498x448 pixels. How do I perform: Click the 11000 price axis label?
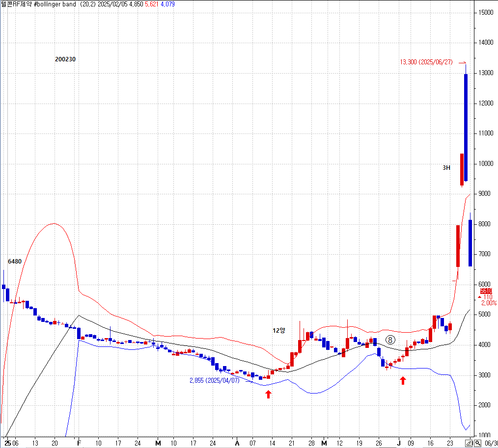(x=486, y=133)
